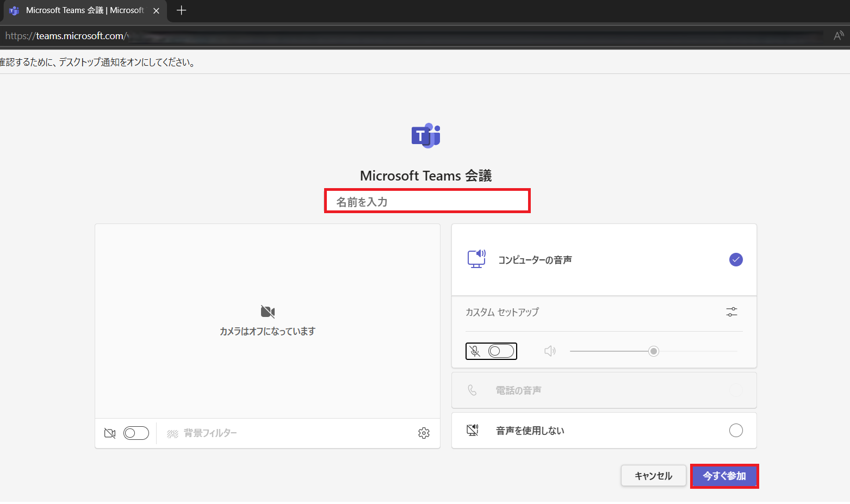Open a new browser tab
Screen dimensions: 850x504
[x=182, y=10]
